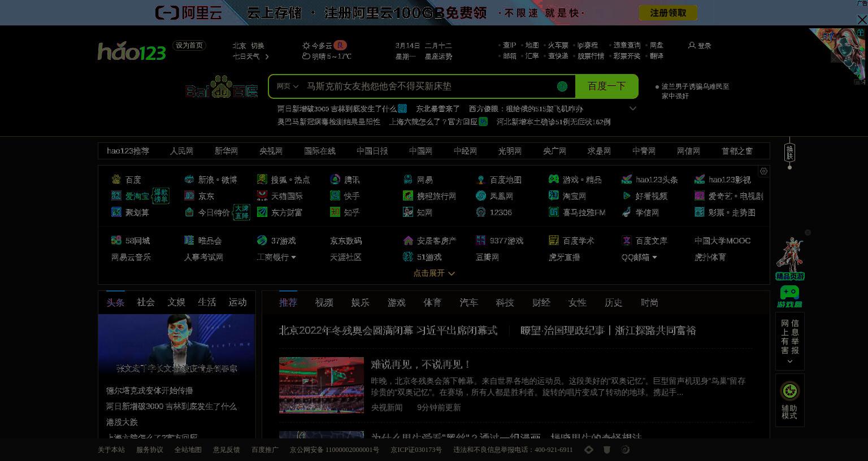Open the 百度 site icon link
Screen dimensions: 868x461
116,180
